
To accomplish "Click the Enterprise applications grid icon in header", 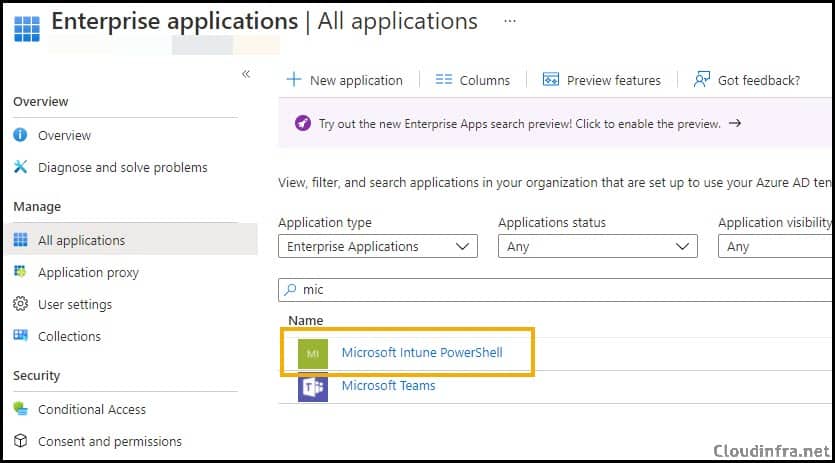I will [x=27, y=29].
